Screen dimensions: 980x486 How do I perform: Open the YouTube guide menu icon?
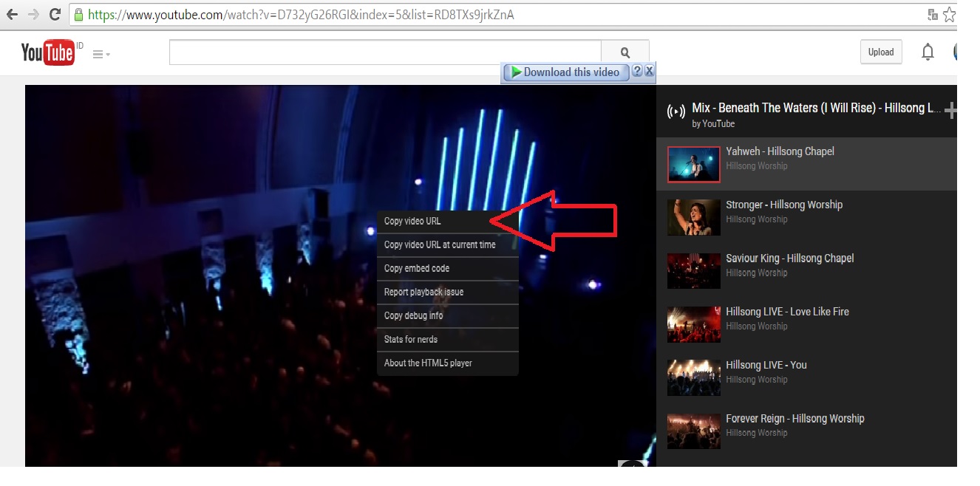(97, 52)
